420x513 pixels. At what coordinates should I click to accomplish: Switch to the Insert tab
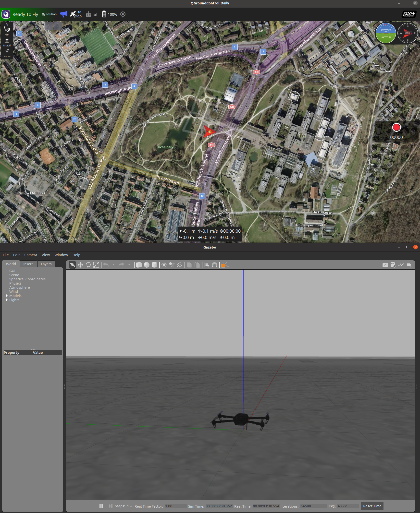[x=28, y=264]
